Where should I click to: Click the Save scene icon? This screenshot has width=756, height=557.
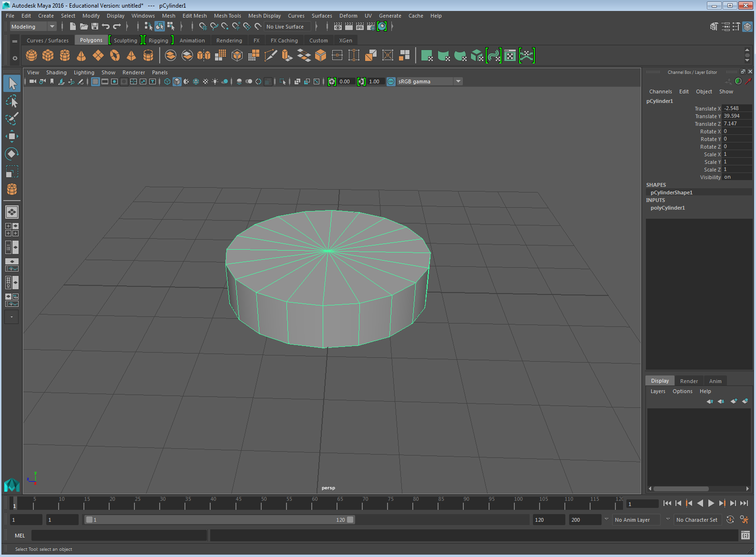tap(95, 27)
